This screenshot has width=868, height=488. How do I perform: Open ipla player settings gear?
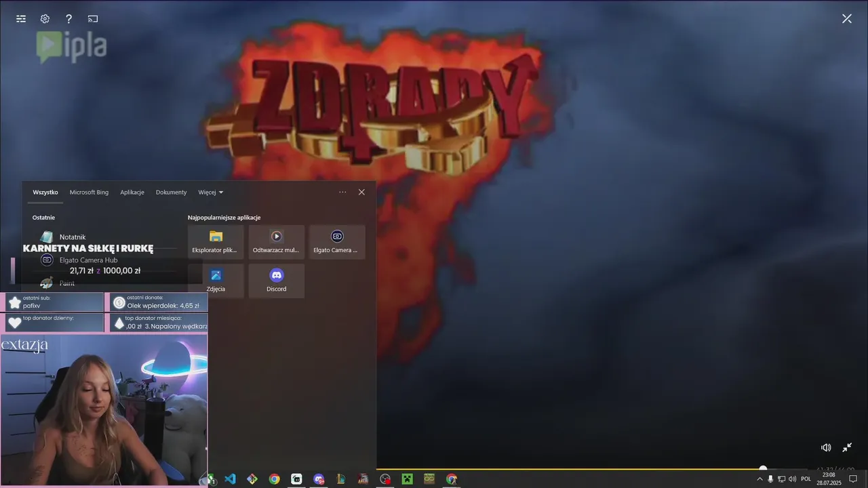45,19
